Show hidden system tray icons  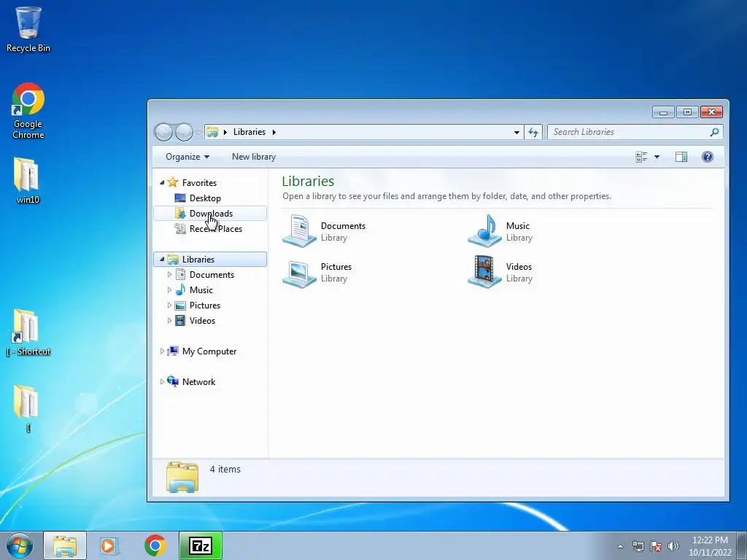point(620,546)
